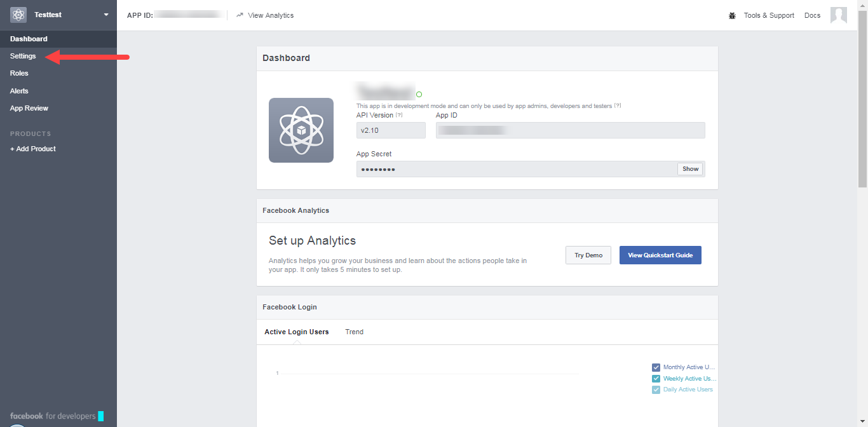Open the Roles sidebar section
The width and height of the screenshot is (868, 427).
(x=19, y=73)
